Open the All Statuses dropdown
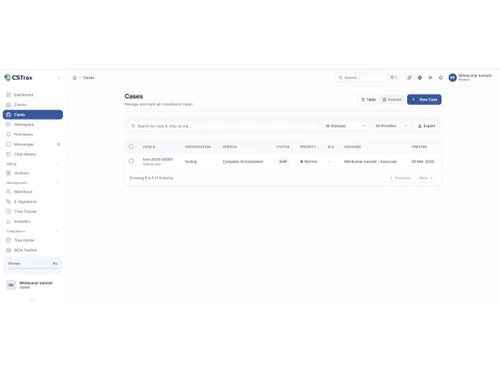This screenshot has height=375, width=500. tap(345, 126)
